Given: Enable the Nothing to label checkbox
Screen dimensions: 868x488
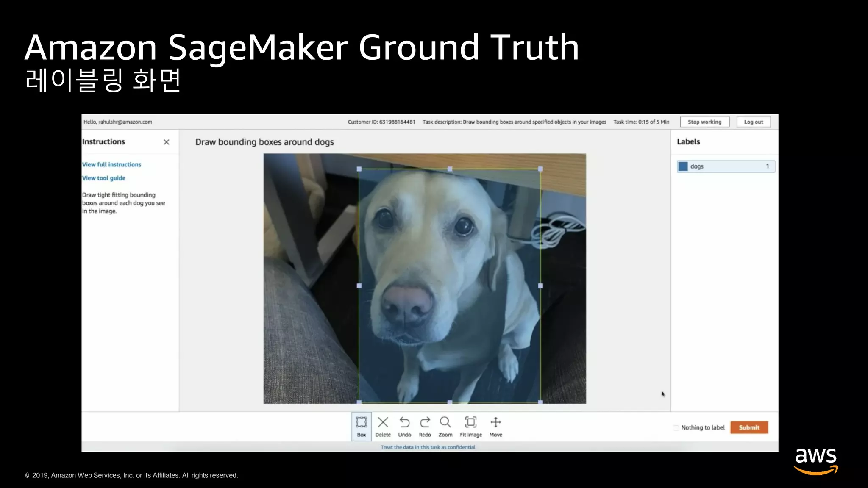Looking at the screenshot, I should [x=676, y=428].
